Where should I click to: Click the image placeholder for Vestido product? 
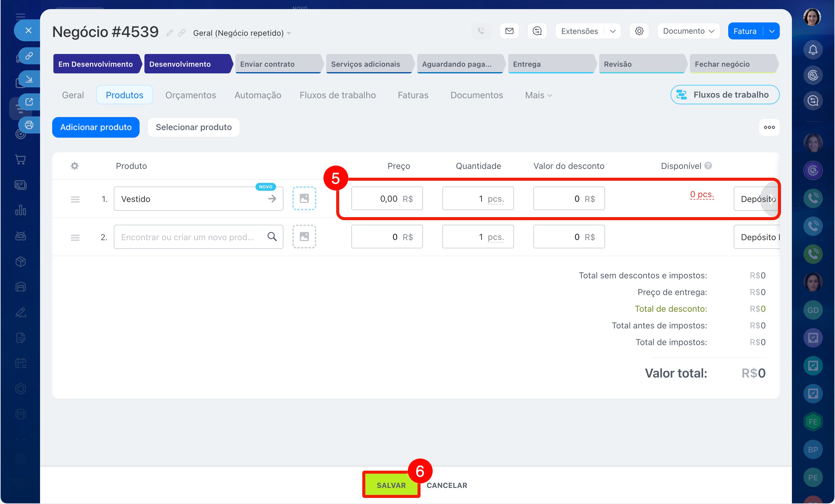(x=304, y=199)
